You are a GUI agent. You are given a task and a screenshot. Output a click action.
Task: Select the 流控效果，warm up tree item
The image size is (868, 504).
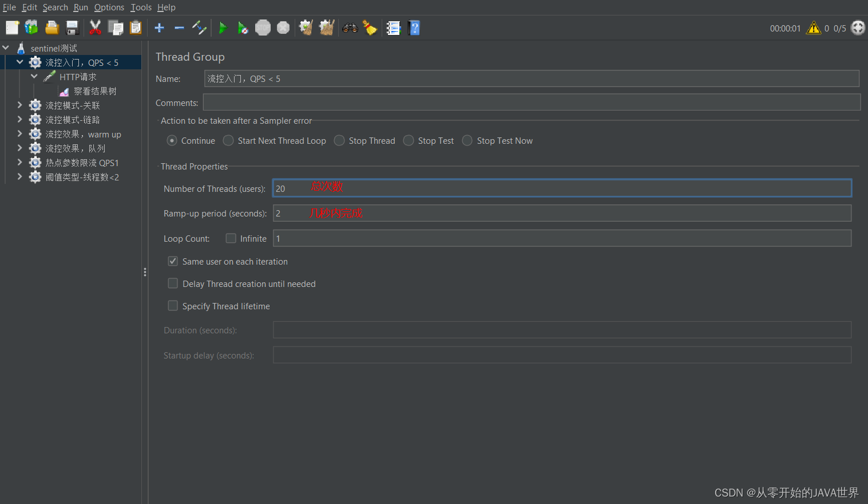pos(83,134)
